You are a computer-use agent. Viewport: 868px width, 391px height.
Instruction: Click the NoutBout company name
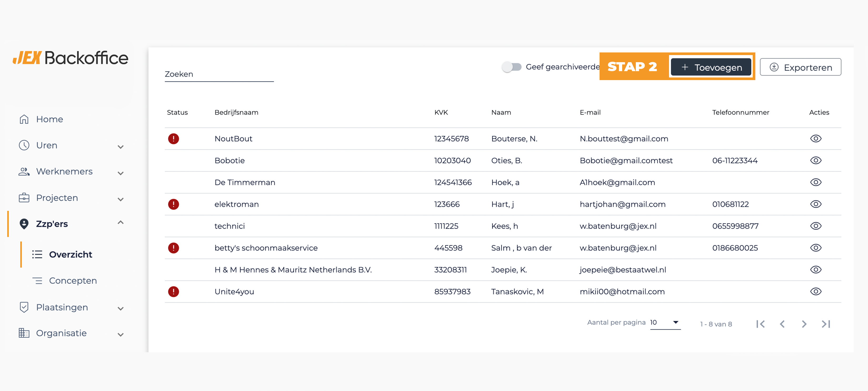point(233,139)
